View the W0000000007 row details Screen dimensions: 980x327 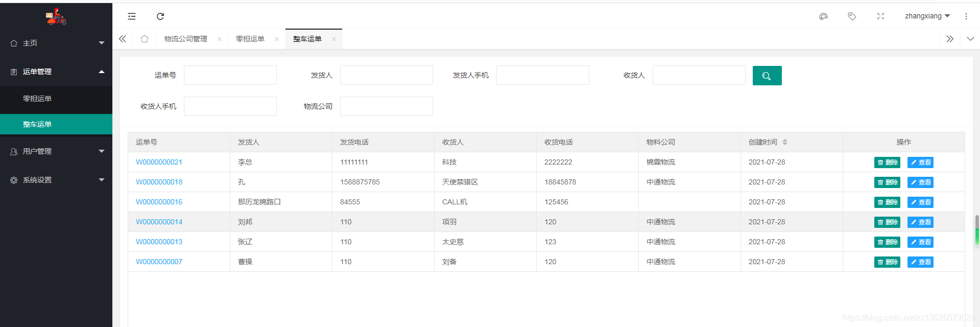920,262
